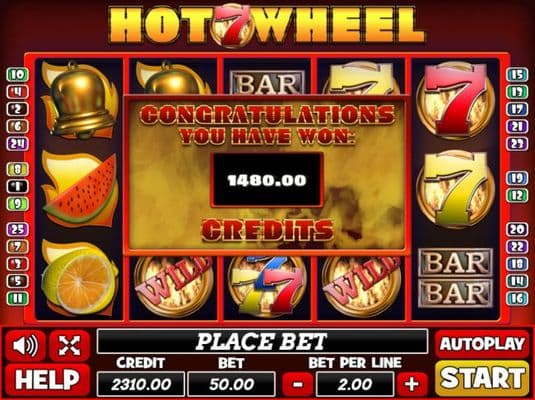The image size is (535, 400).
Task: Increase bet per line with plus button
Action: 412,384
